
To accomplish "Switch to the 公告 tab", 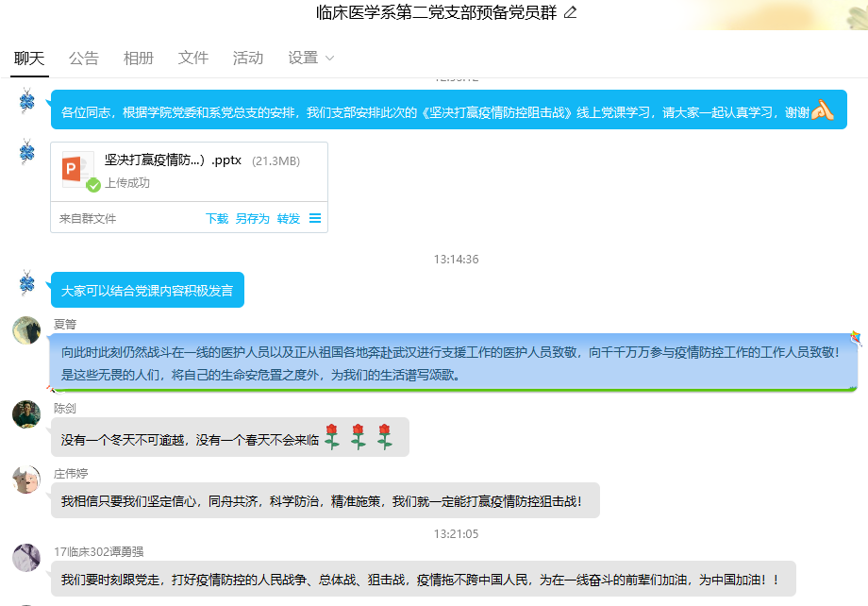I will point(84,58).
